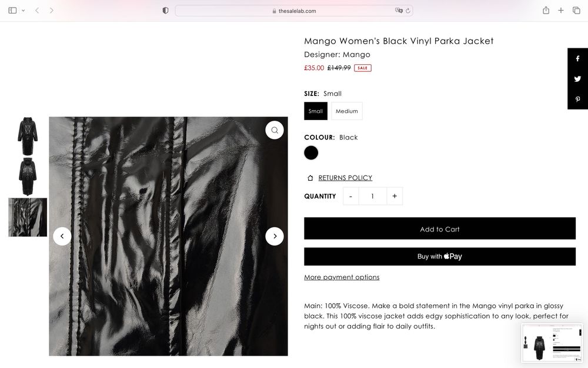
Task: Open a new Safari tab
Action: pyautogui.click(x=561, y=11)
